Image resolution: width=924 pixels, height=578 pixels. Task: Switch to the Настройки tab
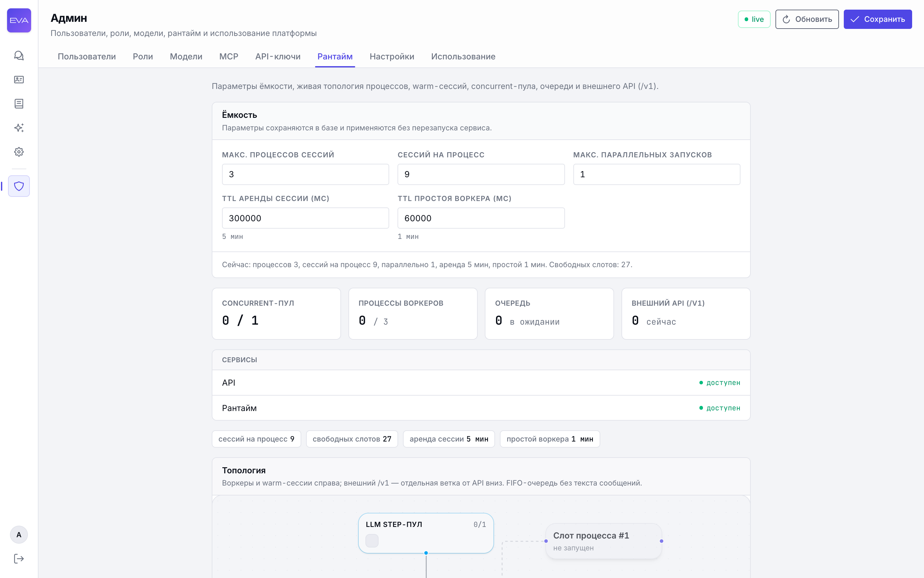coord(392,57)
